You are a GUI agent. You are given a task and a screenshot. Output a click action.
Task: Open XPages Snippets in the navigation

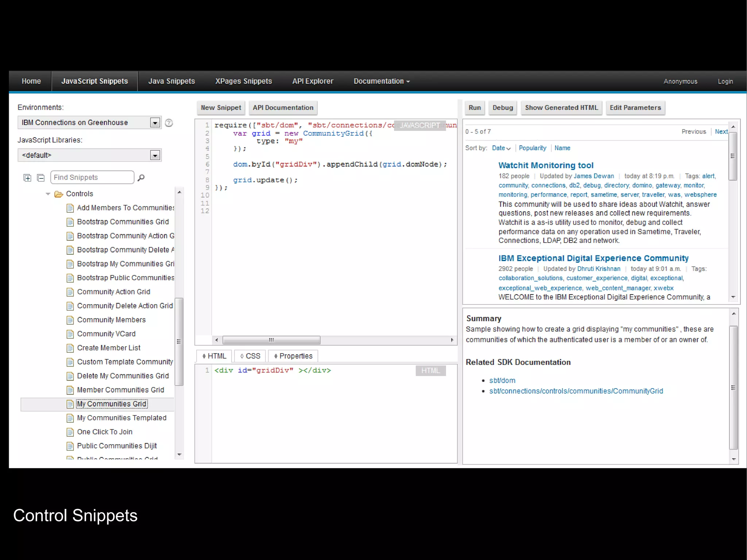(244, 81)
